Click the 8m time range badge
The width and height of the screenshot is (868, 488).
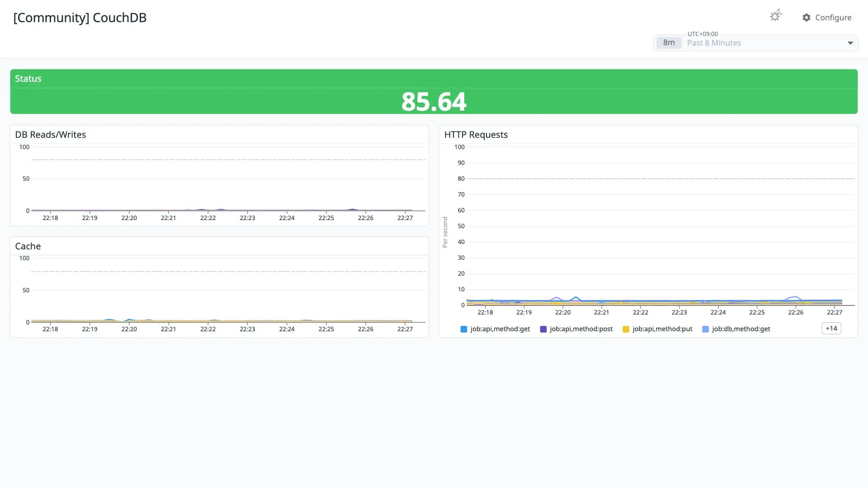[669, 42]
